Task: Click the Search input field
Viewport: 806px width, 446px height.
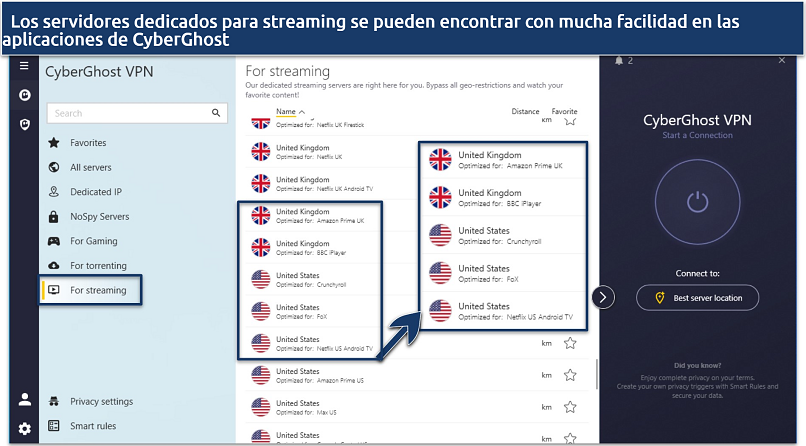Action: point(125,114)
